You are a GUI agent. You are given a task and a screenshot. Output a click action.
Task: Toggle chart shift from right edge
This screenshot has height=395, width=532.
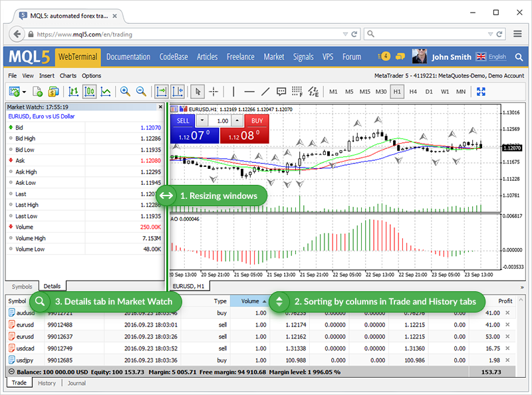point(178,92)
